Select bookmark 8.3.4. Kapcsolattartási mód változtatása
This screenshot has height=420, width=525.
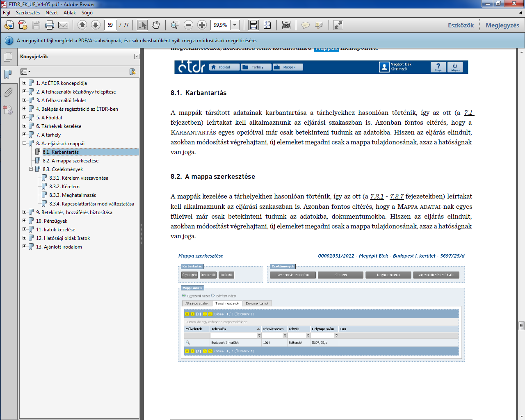click(91, 204)
